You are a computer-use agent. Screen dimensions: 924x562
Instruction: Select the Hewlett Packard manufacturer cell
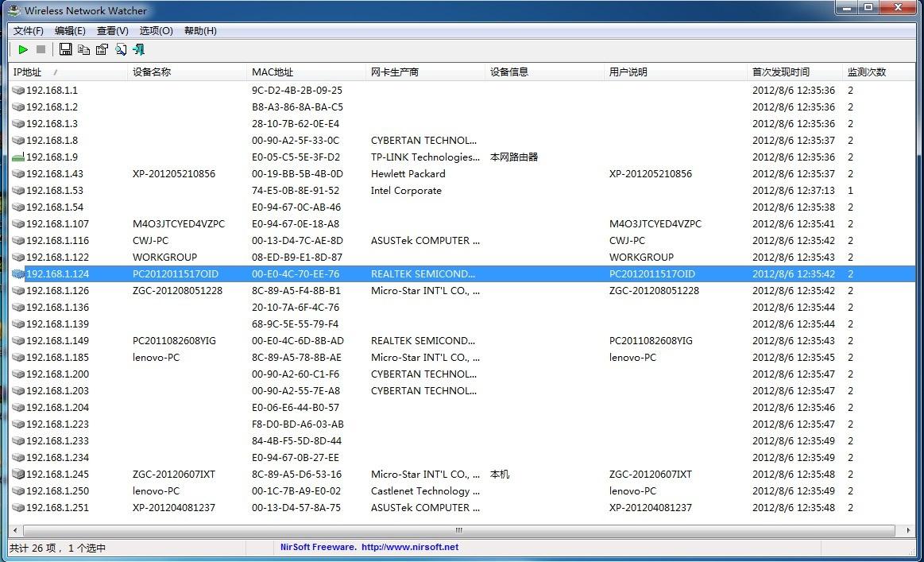408,174
